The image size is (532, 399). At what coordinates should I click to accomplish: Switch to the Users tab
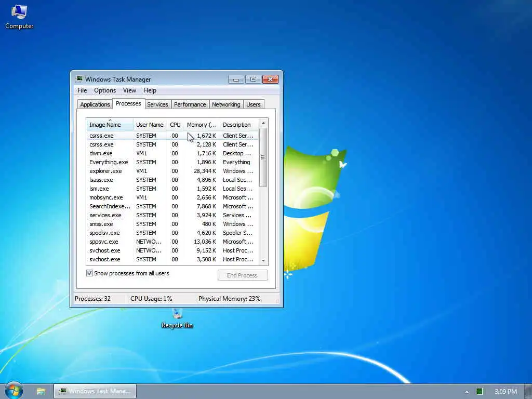pyautogui.click(x=254, y=104)
